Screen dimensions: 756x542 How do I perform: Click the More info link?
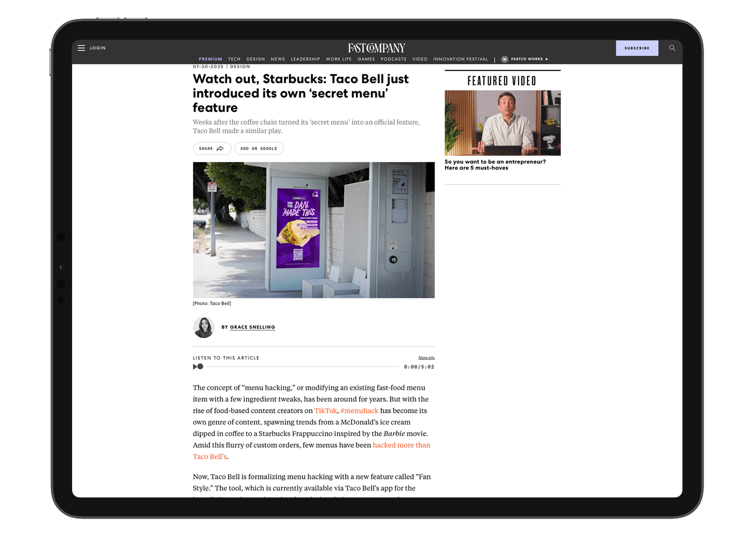(426, 358)
